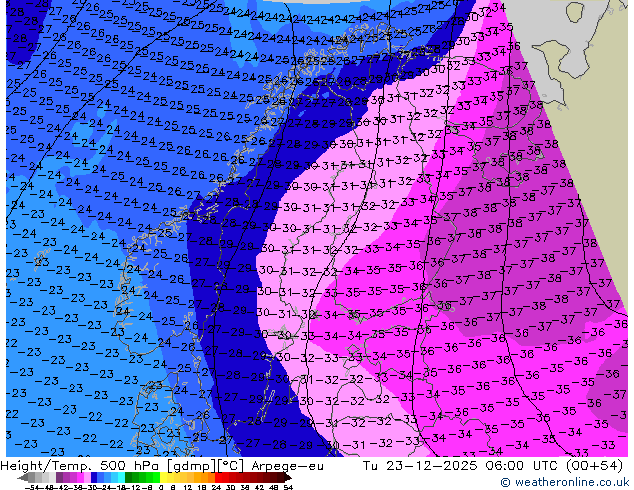Viewport: 634px width, 490px height.
Task: Click the dark green swatch near -12 in the legend
Action: coord(129,478)
